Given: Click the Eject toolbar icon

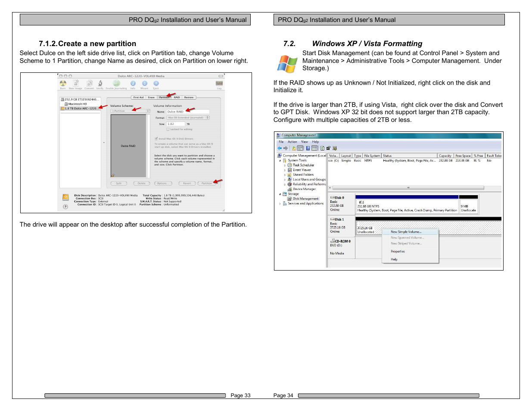Looking at the screenshot, I should [156, 83].
